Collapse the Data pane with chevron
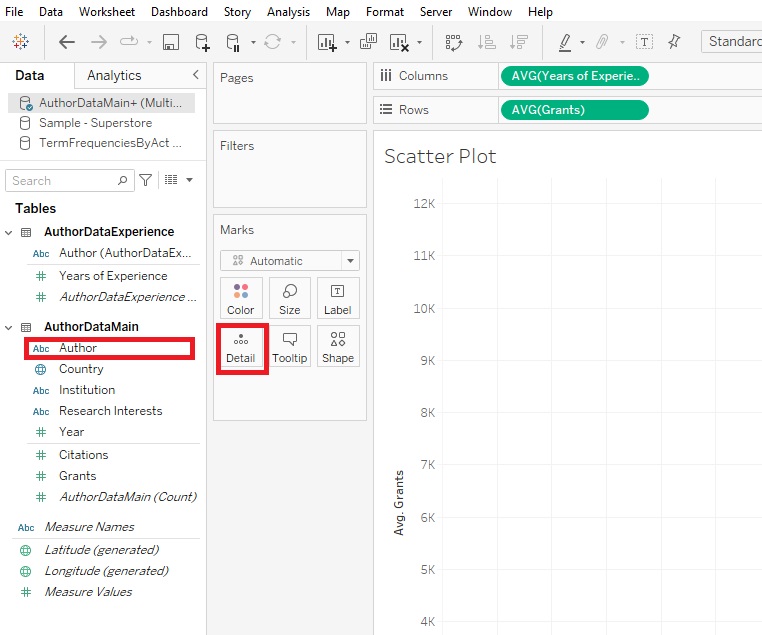Screen dimensions: 762x635 pos(195,74)
